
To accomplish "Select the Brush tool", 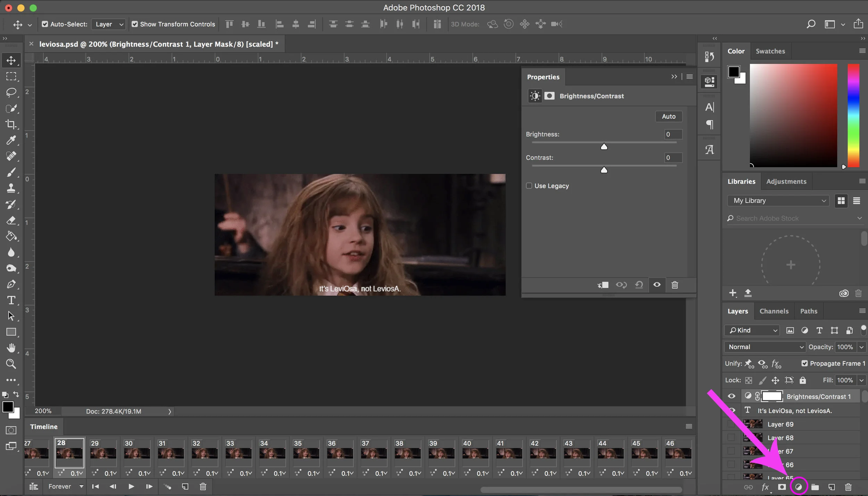I will click(11, 172).
